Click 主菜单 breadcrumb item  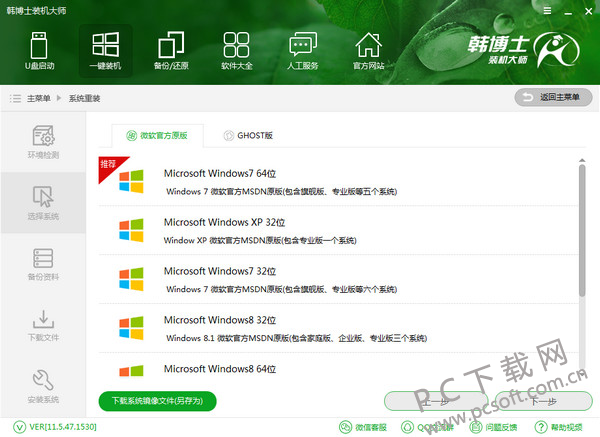[x=39, y=98]
